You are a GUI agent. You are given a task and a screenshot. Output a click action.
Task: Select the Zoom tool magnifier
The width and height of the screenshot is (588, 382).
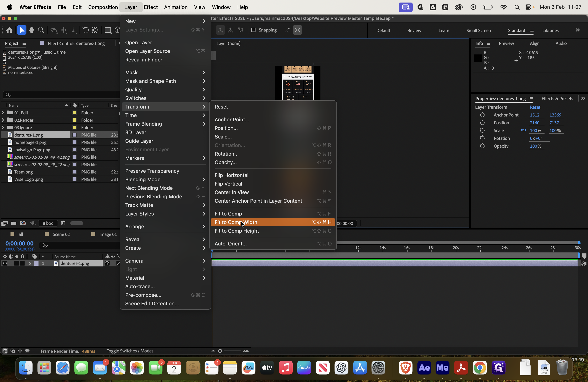click(41, 30)
